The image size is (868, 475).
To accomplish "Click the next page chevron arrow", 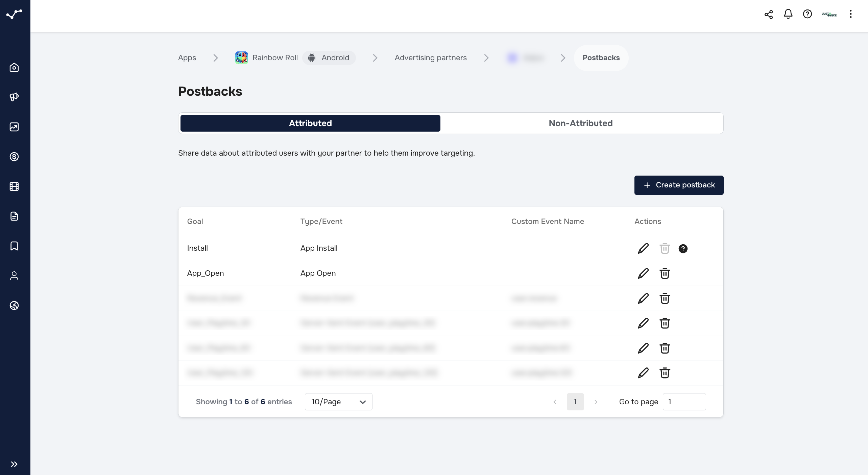I will (595, 402).
